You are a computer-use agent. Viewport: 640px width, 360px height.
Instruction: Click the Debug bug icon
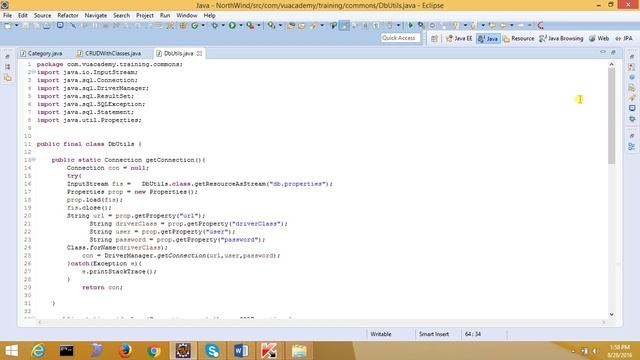[x=215, y=25]
